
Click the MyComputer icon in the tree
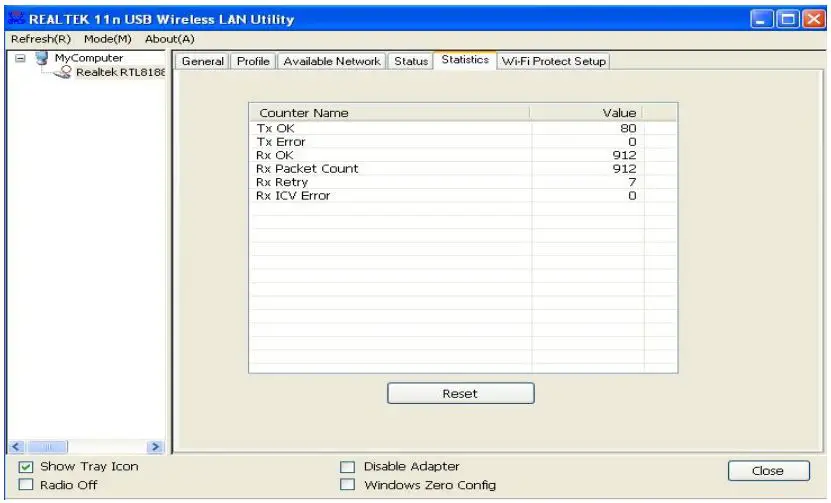point(42,58)
